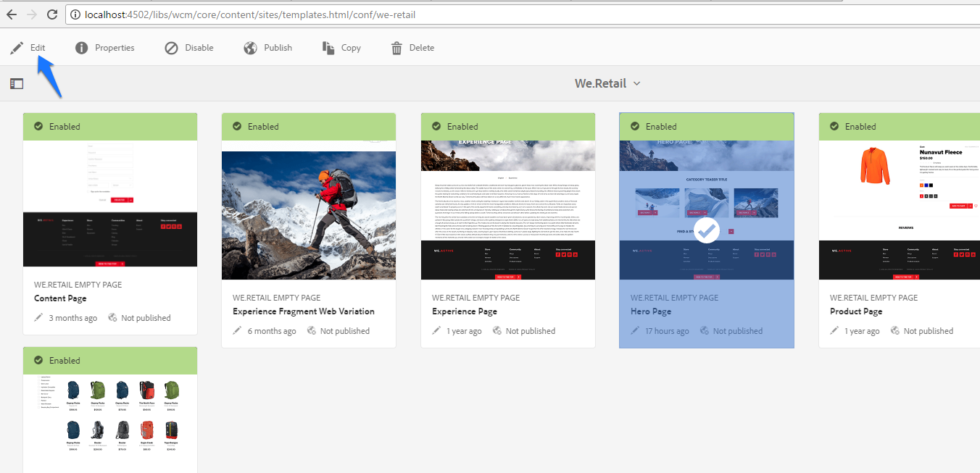
Task: Click the Edit pencil icon in the toolbar
Action: (x=17, y=48)
